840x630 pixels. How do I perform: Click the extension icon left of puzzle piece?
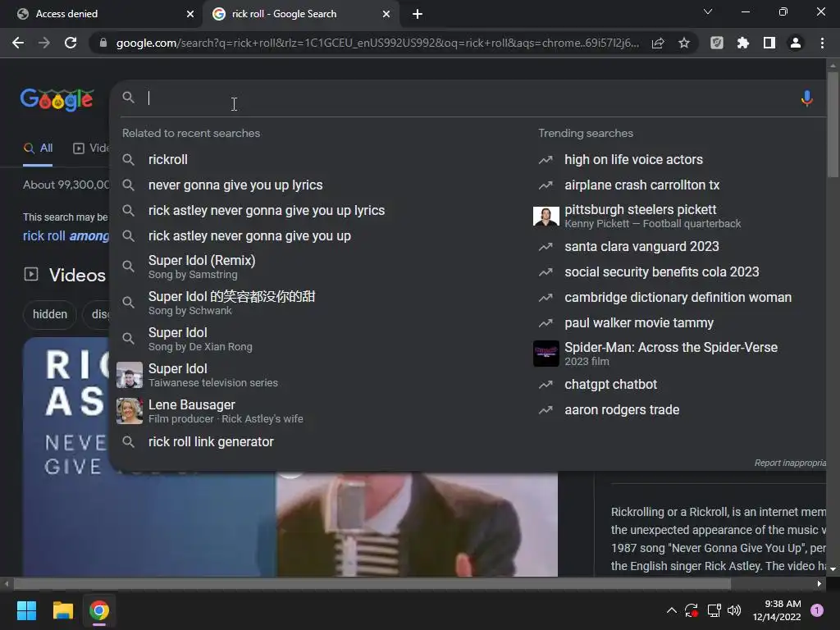tap(716, 43)
